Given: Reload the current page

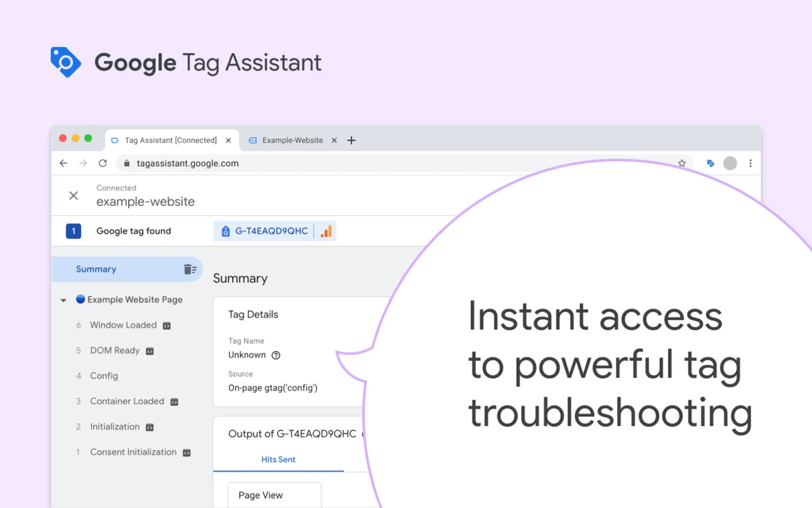Looking at the screenshot, I should point(103,163).
